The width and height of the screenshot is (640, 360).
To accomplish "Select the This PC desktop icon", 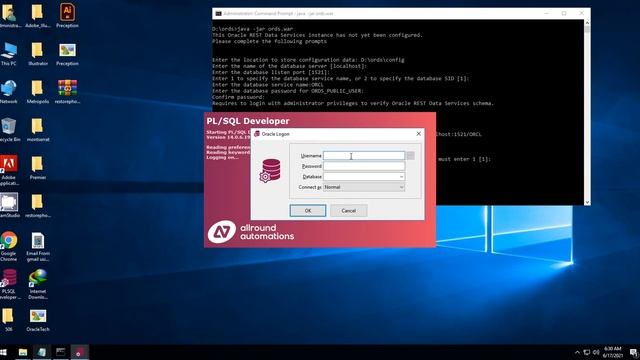I will pyautogui.click(x=9, y=54).
